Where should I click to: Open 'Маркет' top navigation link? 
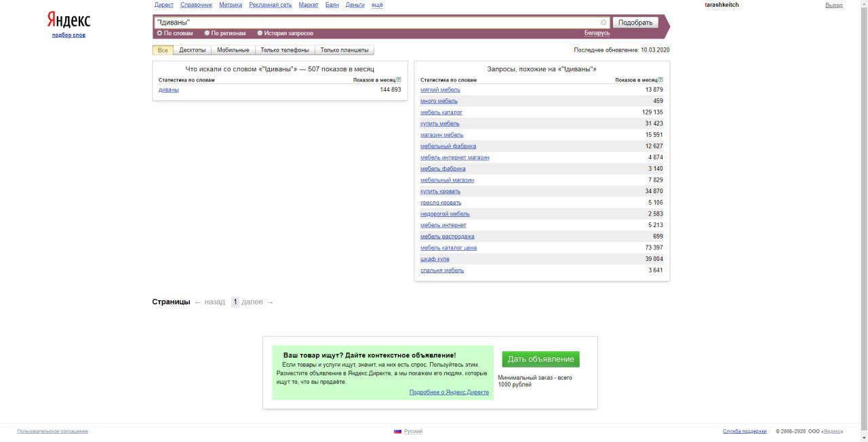point(309,5)
